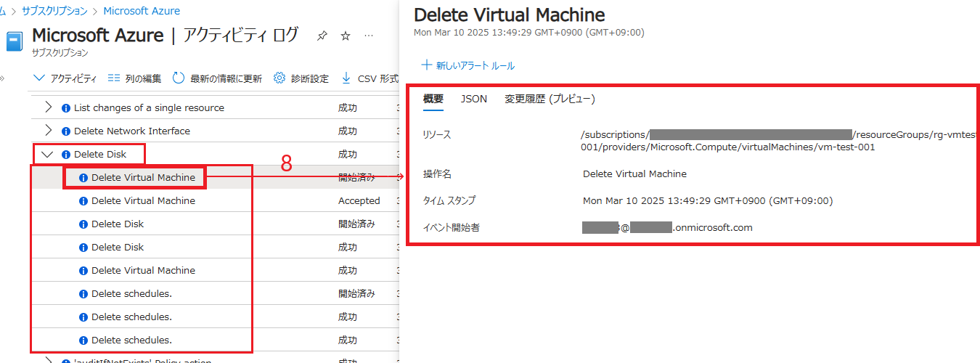Click the 成功 status of Delete Network Interface row
This screenshot has width=980, height=363.
pos(347,131)
